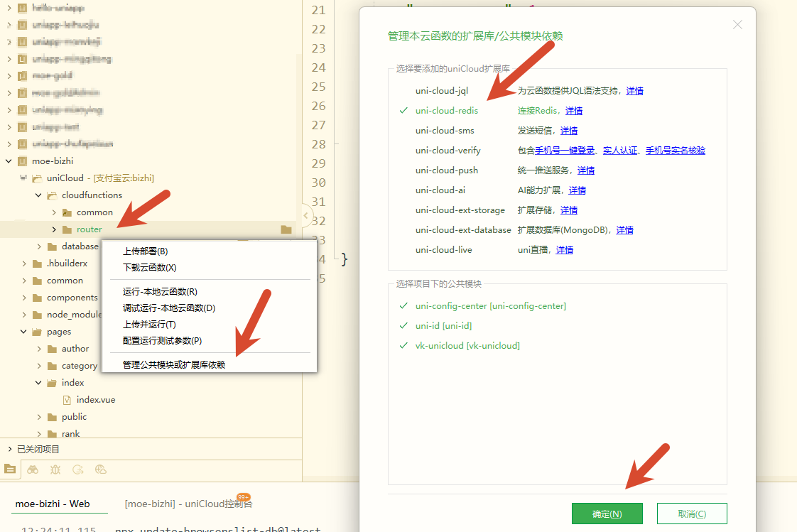The height and width of the screenshot is (532, 797).
Task: Click the 确定(N) confirm button
Action: pos(607,514)
